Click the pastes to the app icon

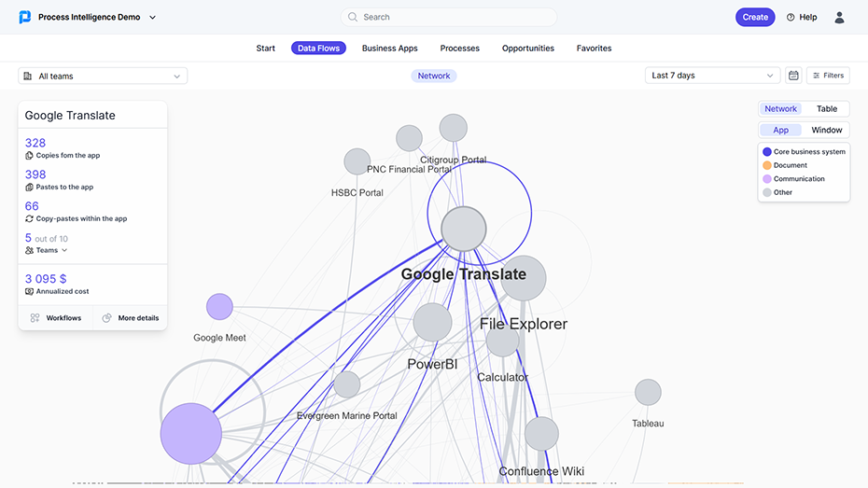[x=29, y=187]
